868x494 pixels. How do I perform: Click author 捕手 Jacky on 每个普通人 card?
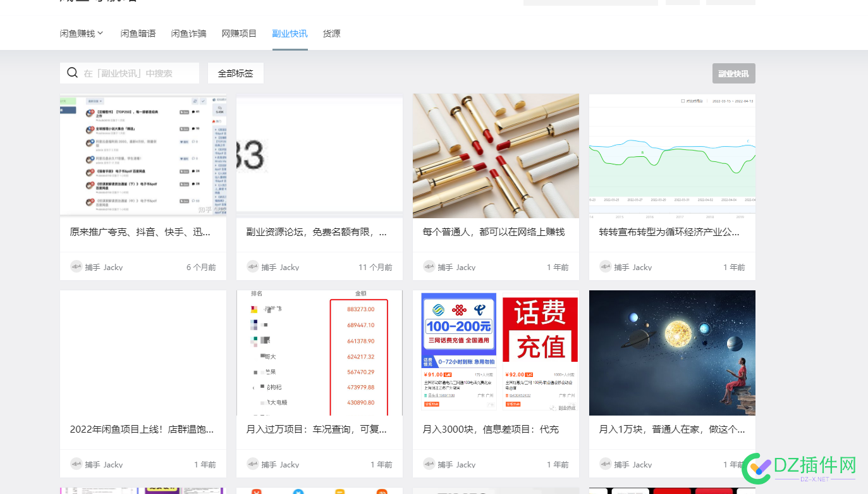456,268
